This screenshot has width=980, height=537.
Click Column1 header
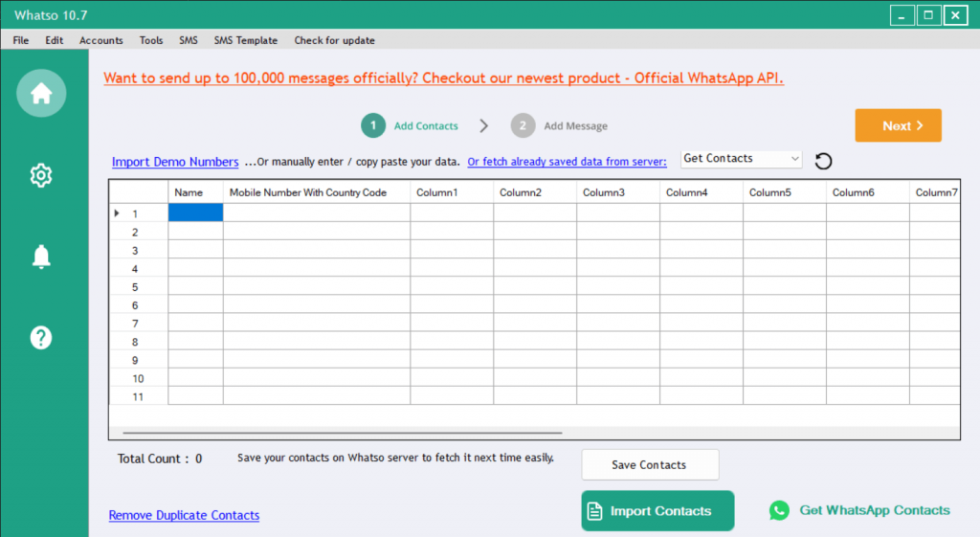pos(452,192)
